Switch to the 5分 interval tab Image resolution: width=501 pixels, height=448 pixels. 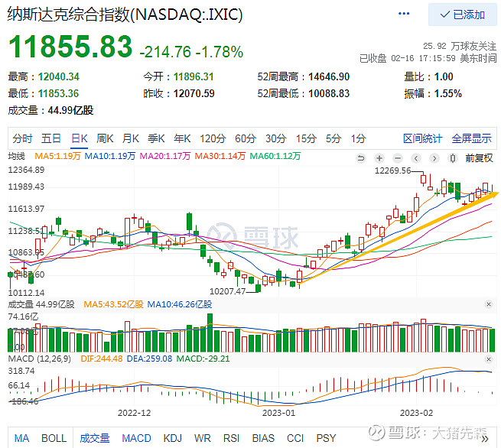click(333, 138)
